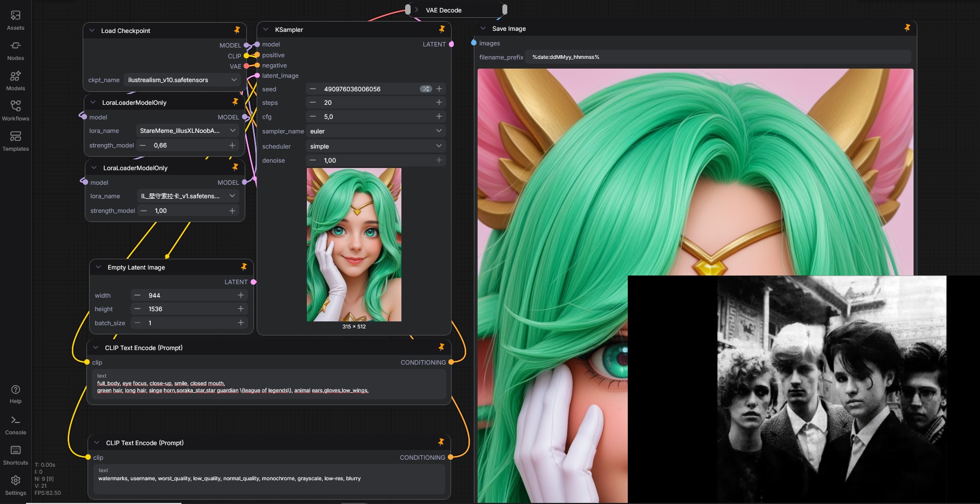Open the Nodes library panel
Image resolution: width=980 pixels, height=504 pixels.
click(16, 50)
